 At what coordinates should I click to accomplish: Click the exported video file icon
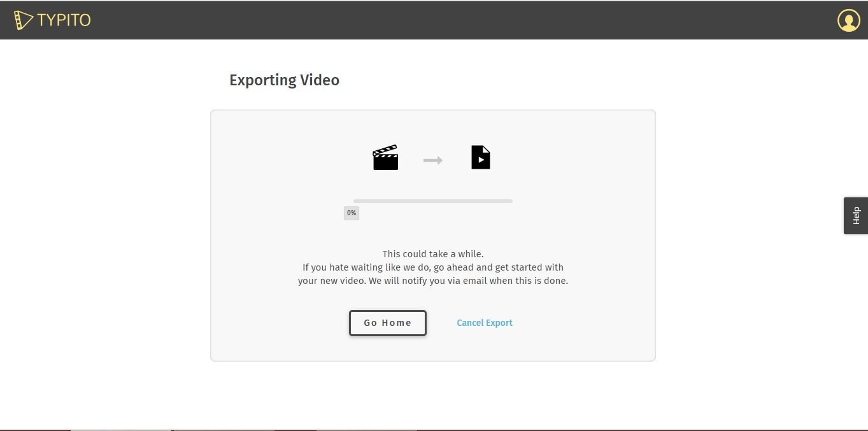[481, 157]
